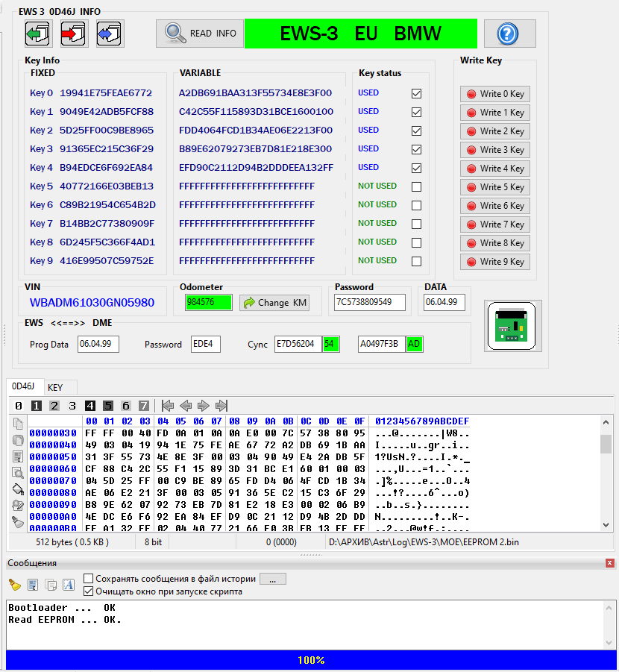This screenshot has height=672, width=619.
Task: Clear messages with the broom icon
Action: [15, 585]
